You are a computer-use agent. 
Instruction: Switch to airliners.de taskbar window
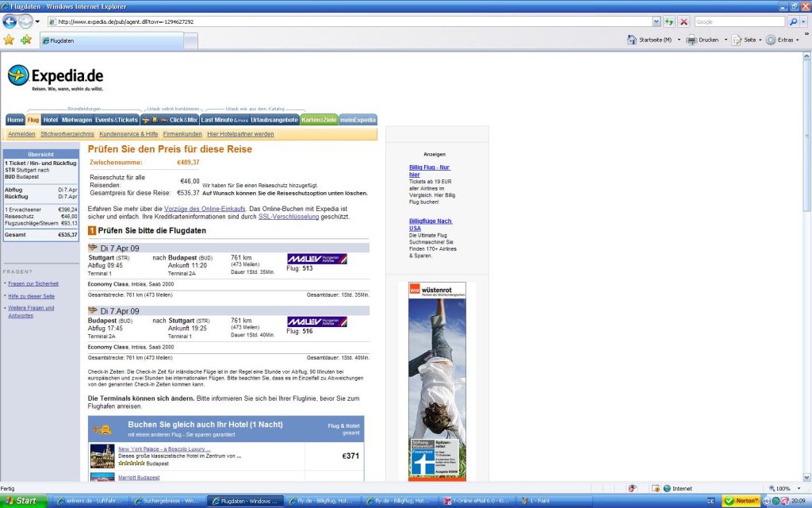point(89,501)
